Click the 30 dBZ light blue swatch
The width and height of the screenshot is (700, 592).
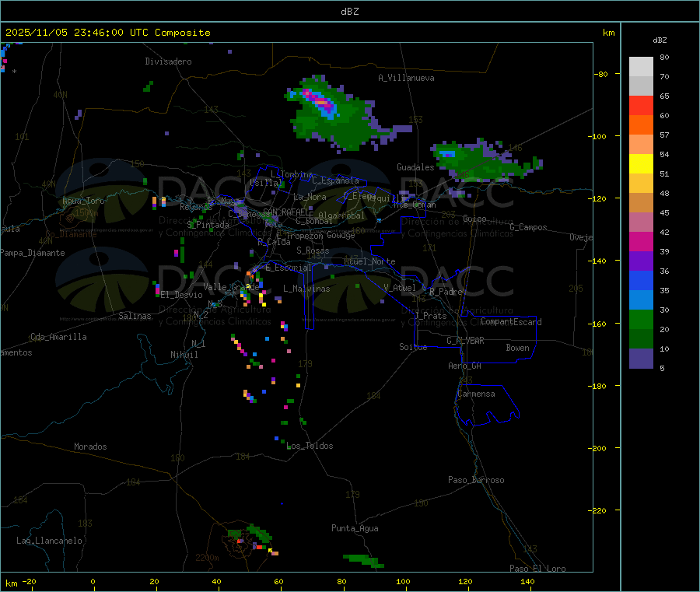(641, 300)
